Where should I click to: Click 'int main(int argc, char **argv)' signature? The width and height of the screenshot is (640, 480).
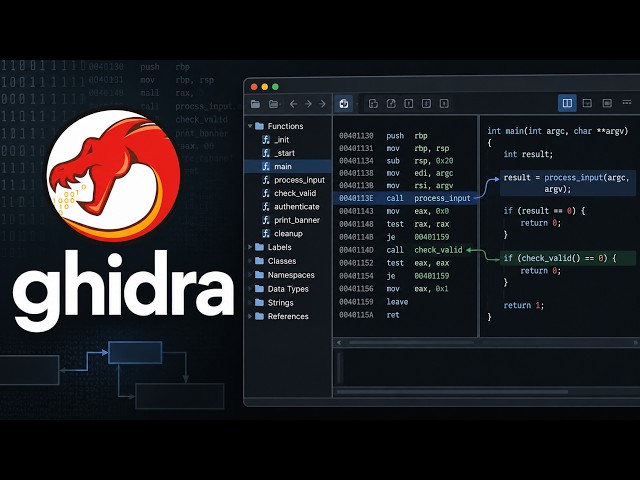click(558, 131)
